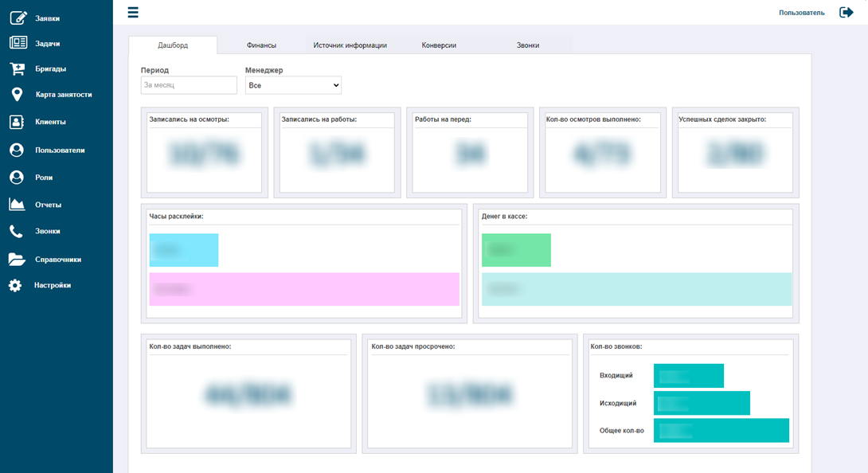Click the Задачи newspaper icon
This screenshot has height=473, width=868.
[18, 43]
